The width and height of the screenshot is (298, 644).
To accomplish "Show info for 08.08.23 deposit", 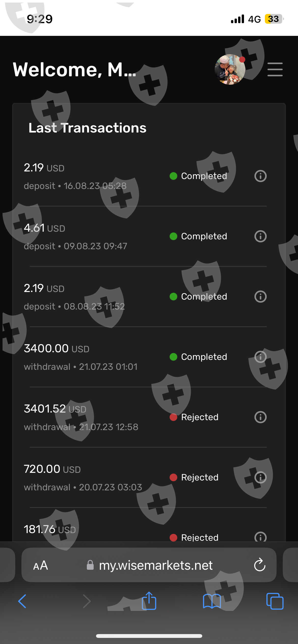I will [x=260, y=297].
